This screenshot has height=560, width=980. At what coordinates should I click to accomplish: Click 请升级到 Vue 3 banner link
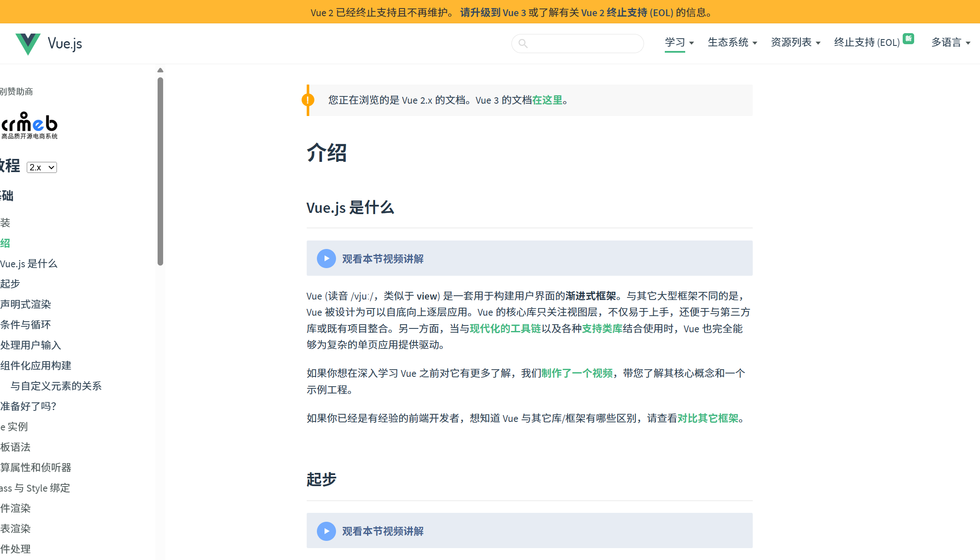point(493,12)
